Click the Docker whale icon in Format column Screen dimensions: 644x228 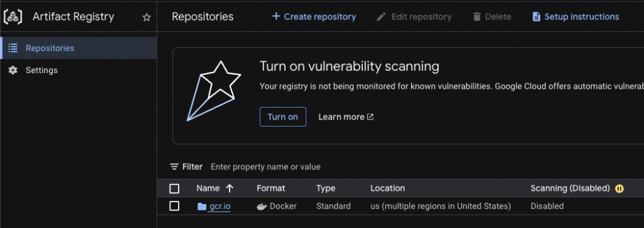pos(262,206)
